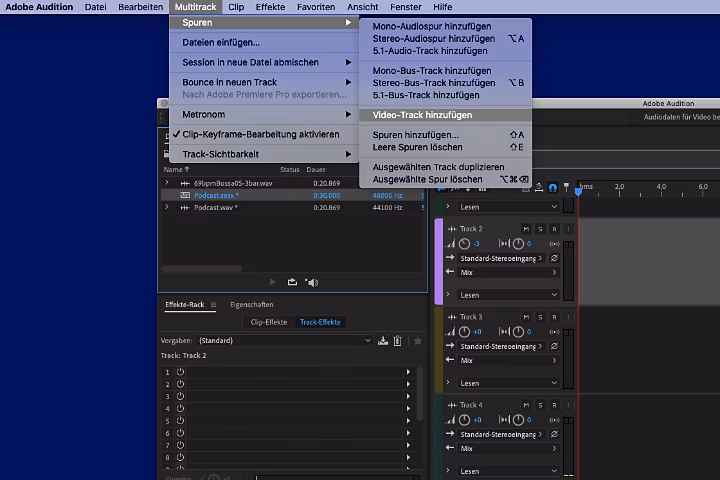Click the icon left of snapping magnet

click(539, 187)
